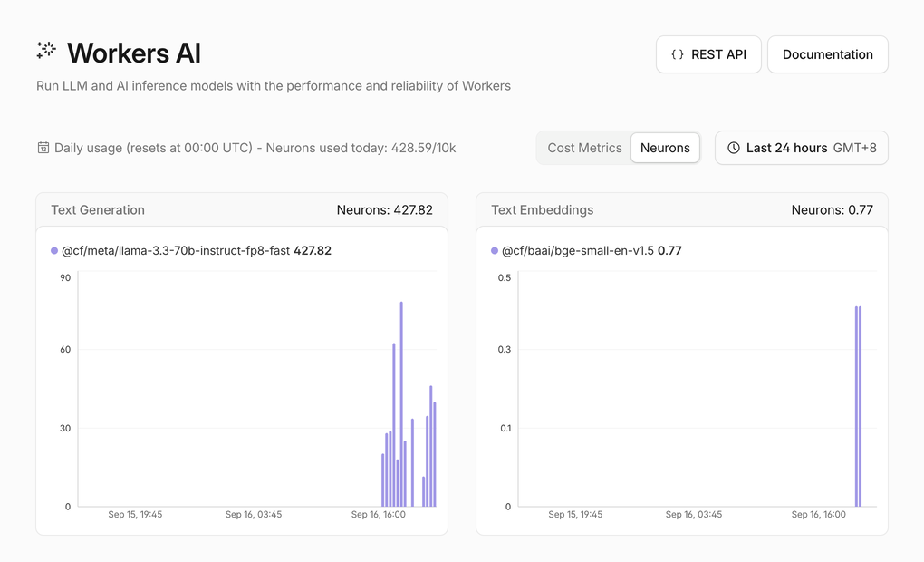Select the Neurons metrics tab
Screen dimensions: 924x562
point(665,148)
